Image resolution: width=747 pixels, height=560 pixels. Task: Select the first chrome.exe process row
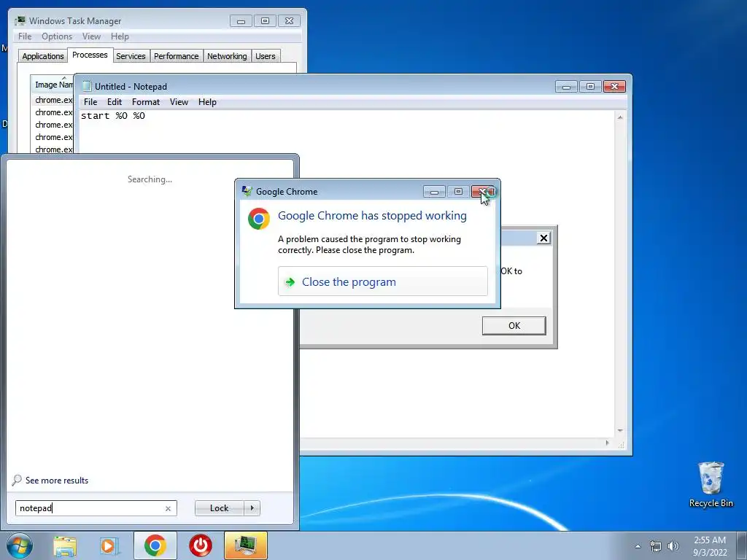pyautogui.click(x=53, y=100)
